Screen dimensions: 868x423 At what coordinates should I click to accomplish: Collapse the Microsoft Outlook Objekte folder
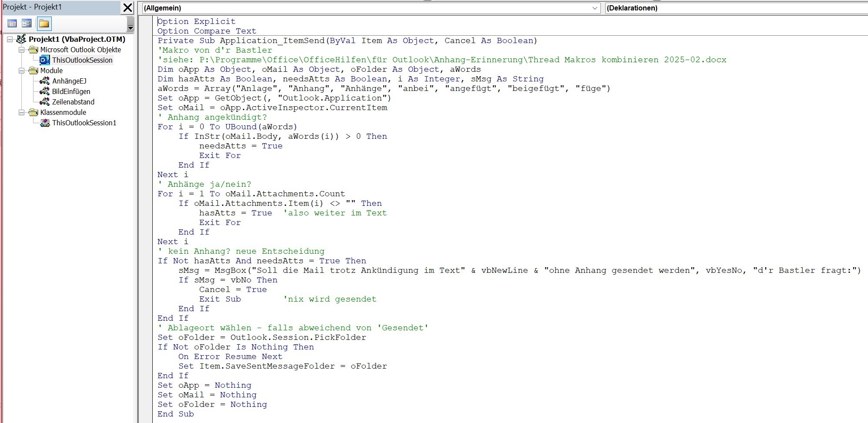point(21,50)
